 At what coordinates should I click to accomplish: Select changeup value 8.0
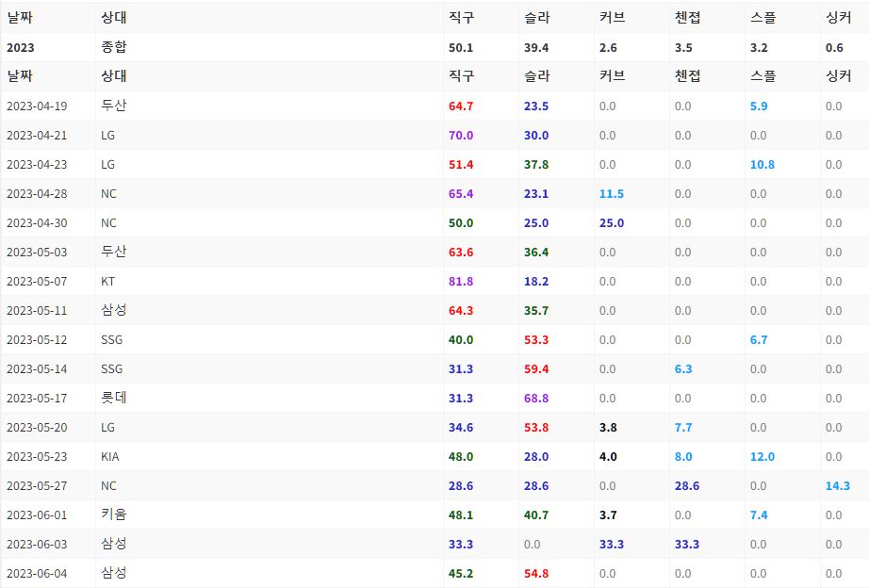(683, 457)
